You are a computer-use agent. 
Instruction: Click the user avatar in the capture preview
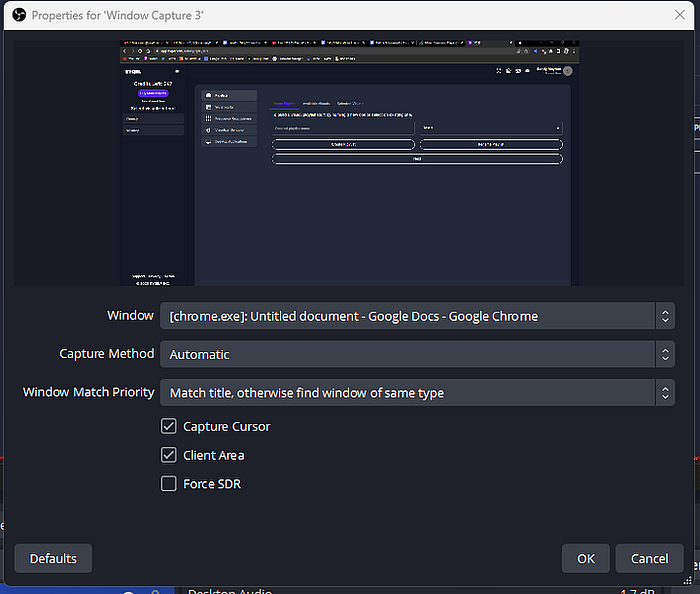point(567,71)
